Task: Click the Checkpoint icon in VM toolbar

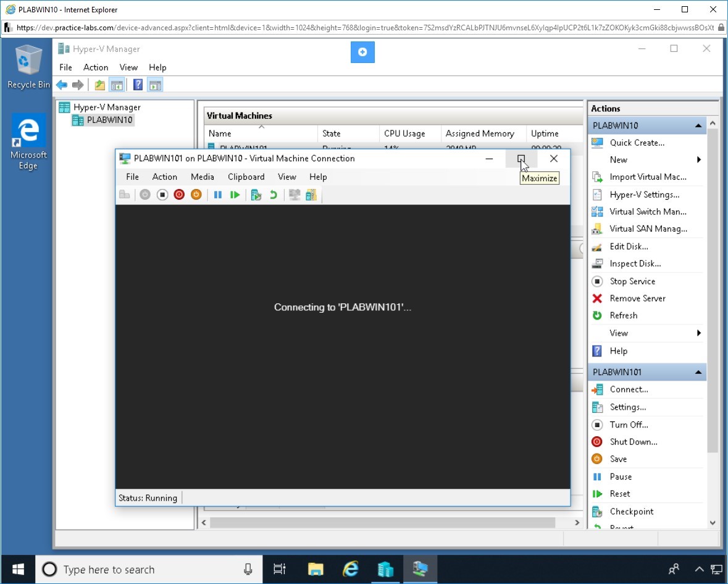Action: pyautogui.click(x=256, y=195)
